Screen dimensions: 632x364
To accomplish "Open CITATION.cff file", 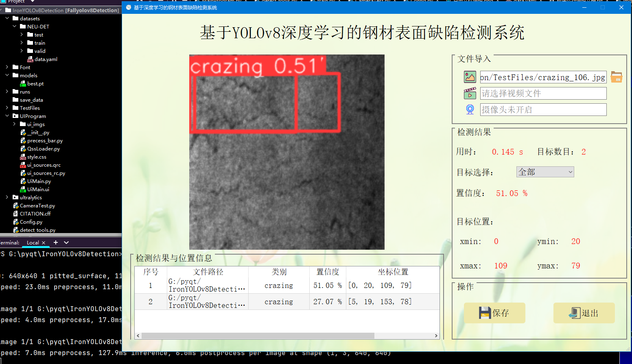I will point(32,214).
